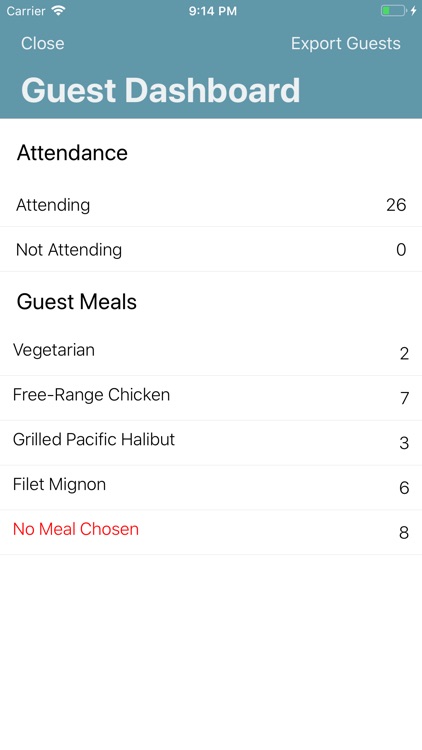Open the Grilled Pacific Halibut row
The image size is (422, 750).
click(211, 443)
